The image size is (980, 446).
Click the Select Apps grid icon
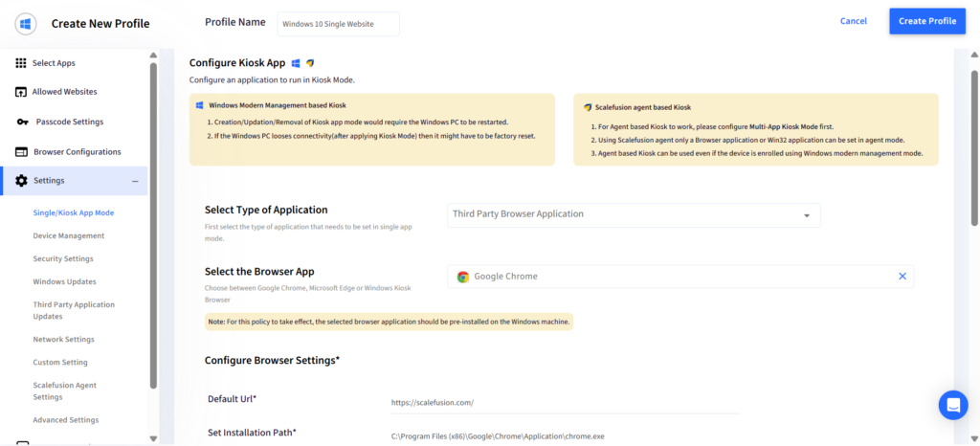[x=21, y=63]
